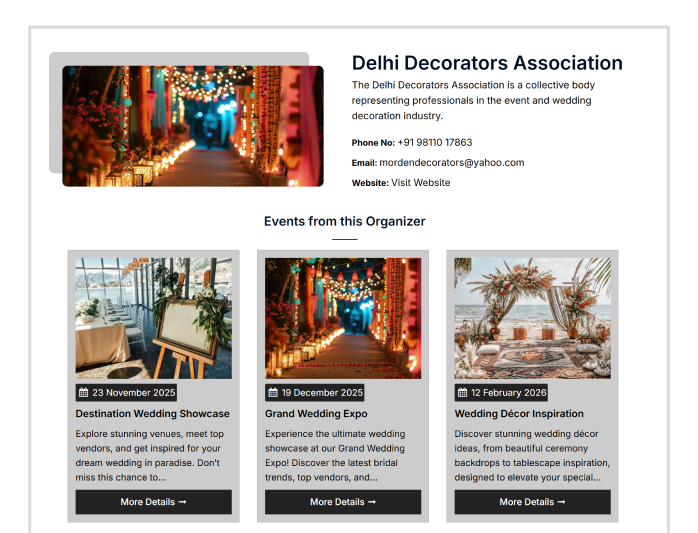Image resolution: width=698 pixels, height=533 pixels.
Task: Click the Destination Wedding Showcase venue photo
Action: pyautogui.click(x=153, y=318)
